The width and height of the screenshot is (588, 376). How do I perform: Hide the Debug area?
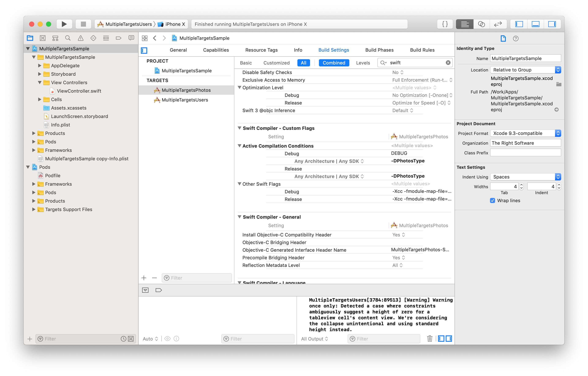tap(535, 24)
